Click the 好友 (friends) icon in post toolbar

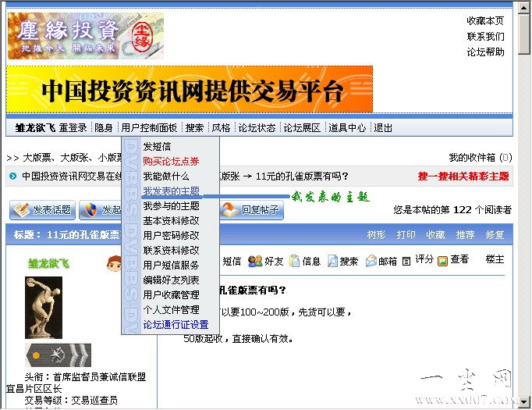click(254, 261)
